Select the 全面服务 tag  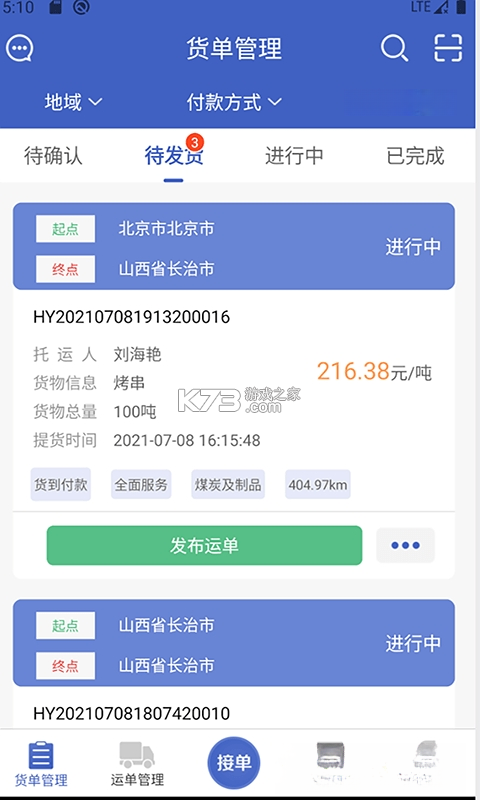coord(141,484)
